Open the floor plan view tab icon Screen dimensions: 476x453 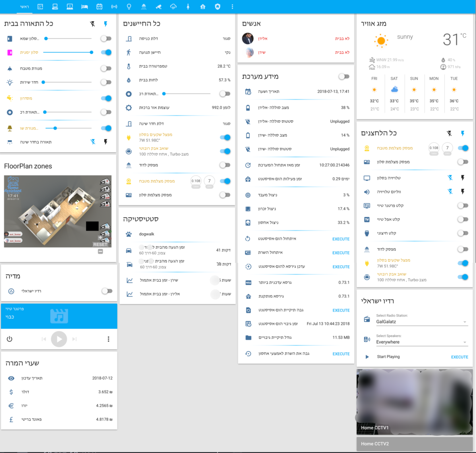click(x=40, y=7)
